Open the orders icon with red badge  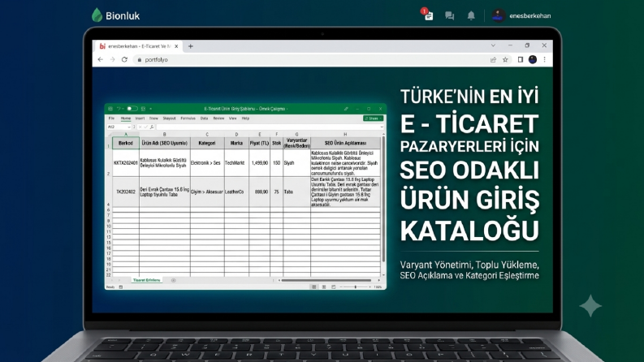[427, 15]
